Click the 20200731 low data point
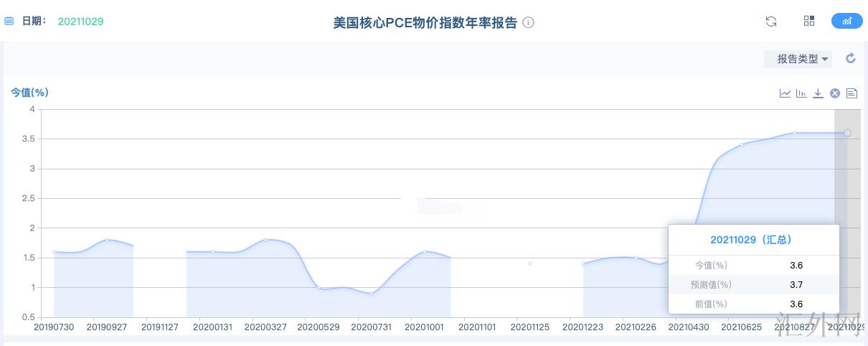 click(x=372, y=294)
